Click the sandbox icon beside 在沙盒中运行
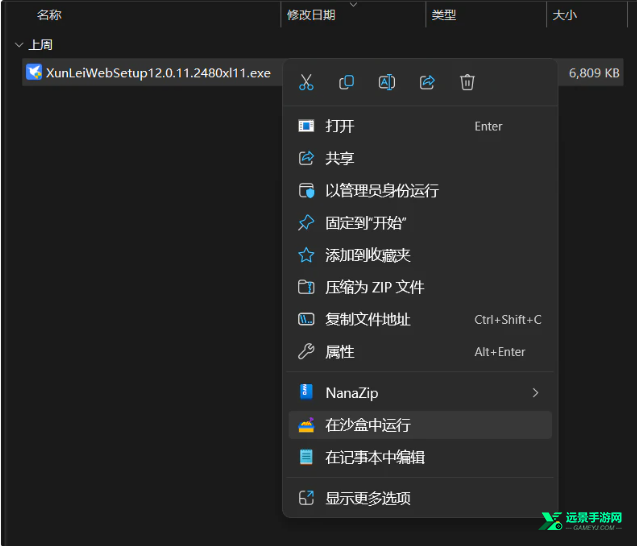Screen dimensions: 637x546 [306, 425]
